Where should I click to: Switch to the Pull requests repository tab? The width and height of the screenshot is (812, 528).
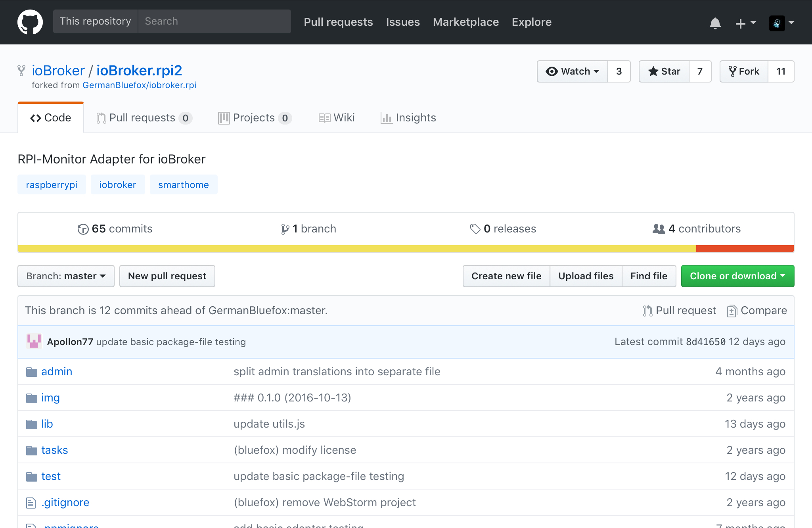click(144, 118)
